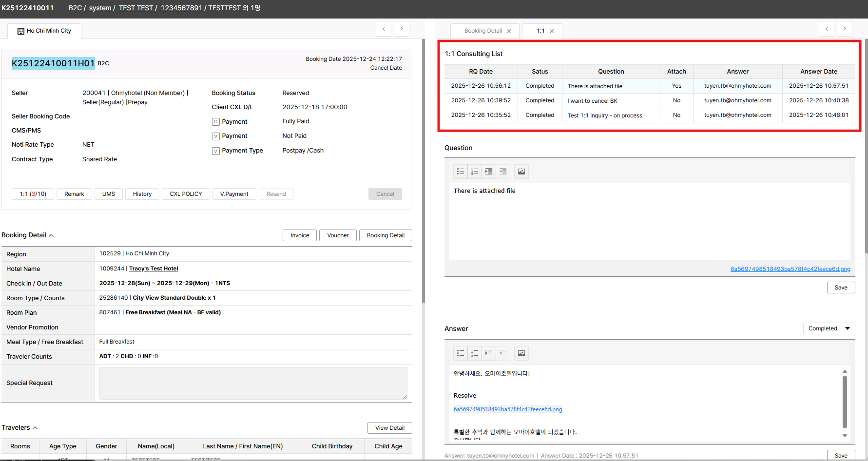The height and width of the screenshot is (461, 868).
Task: Click insert image icon in Question editor
Action: pos(521,172)
